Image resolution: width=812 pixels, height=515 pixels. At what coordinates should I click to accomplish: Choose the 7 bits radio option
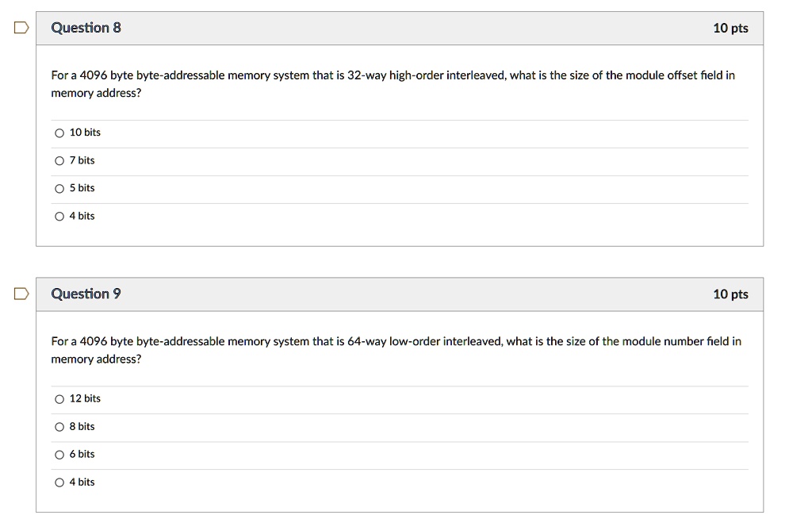(59, 161)
